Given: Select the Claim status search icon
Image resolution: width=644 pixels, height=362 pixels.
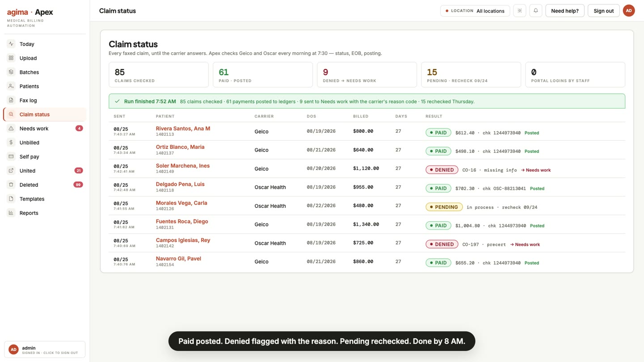Looking at the screenshot, I should tap(11, 114).
